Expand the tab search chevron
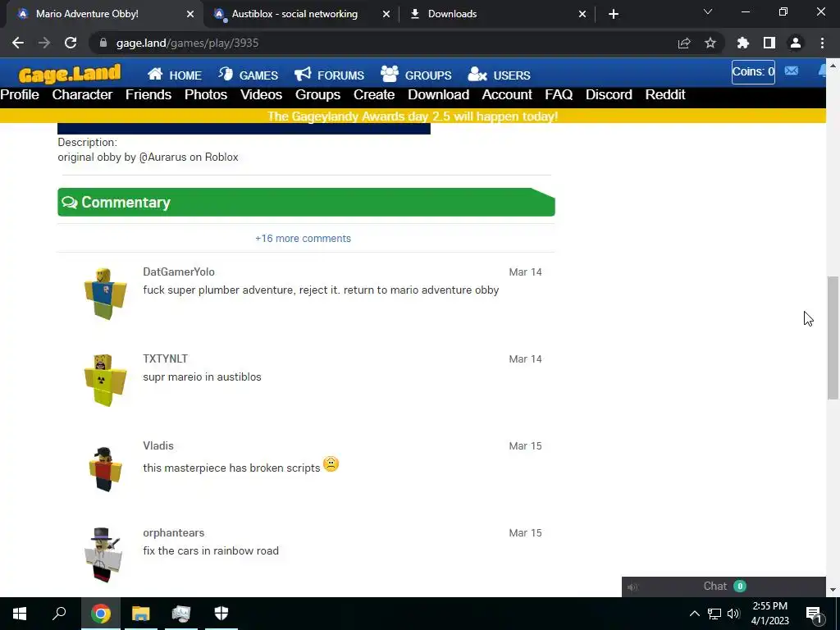This screenshot has height=630, width=840. (708, 11)
